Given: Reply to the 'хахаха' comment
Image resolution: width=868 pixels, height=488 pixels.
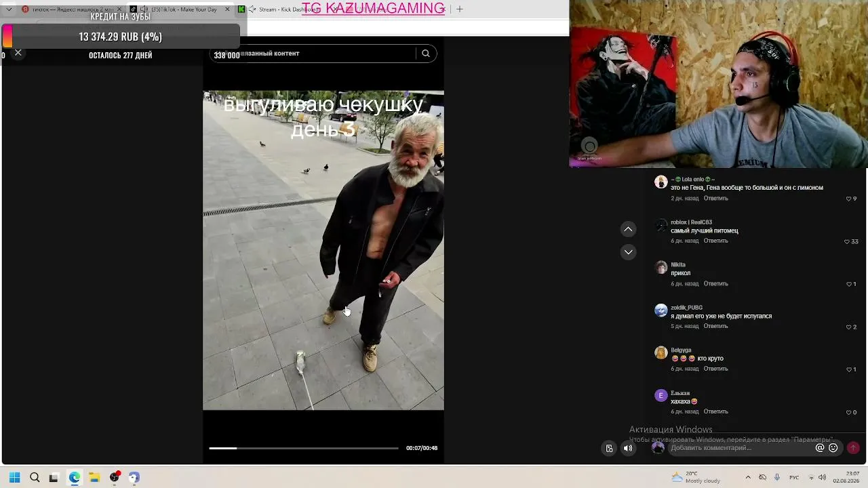Looking at the screenshot, I should [x=715, y=412].
